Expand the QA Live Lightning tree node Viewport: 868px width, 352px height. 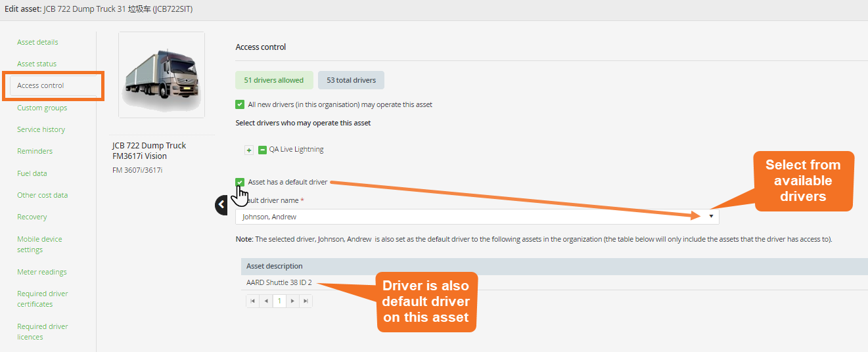tap(249, 150)
